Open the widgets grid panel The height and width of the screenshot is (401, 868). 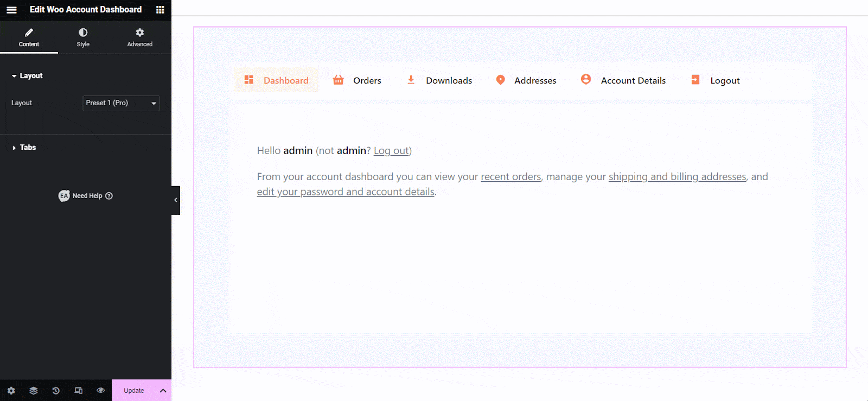pos(160,10)
